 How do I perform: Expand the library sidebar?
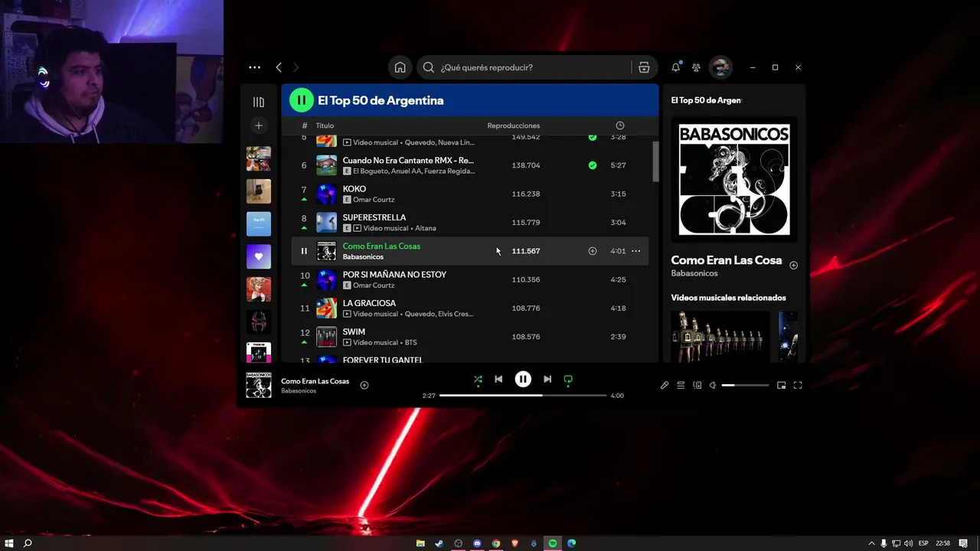pyautogui.click(x=259, y=102)
